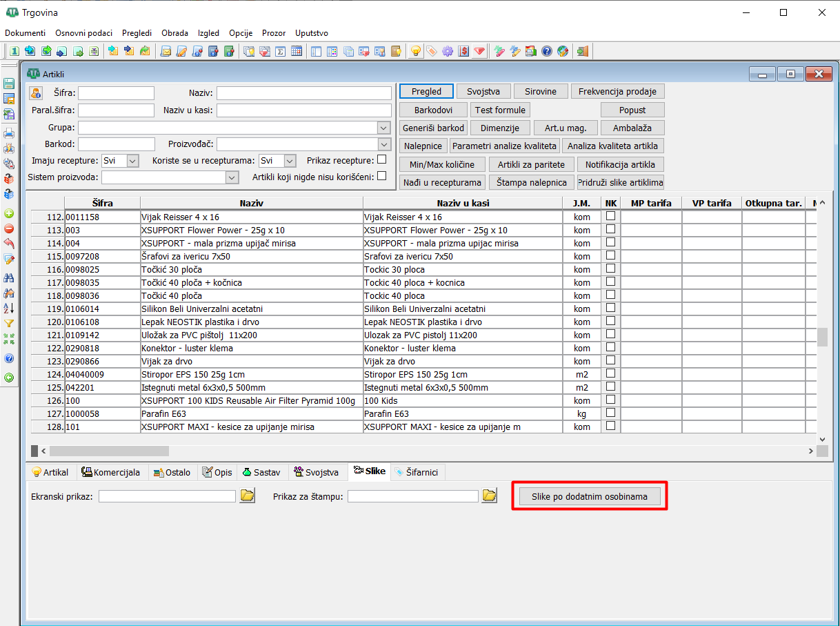Screen dimensions: 840x626
Task: Click into the Naziv search field
Action: pyautogui.click(x=303, y=93)
